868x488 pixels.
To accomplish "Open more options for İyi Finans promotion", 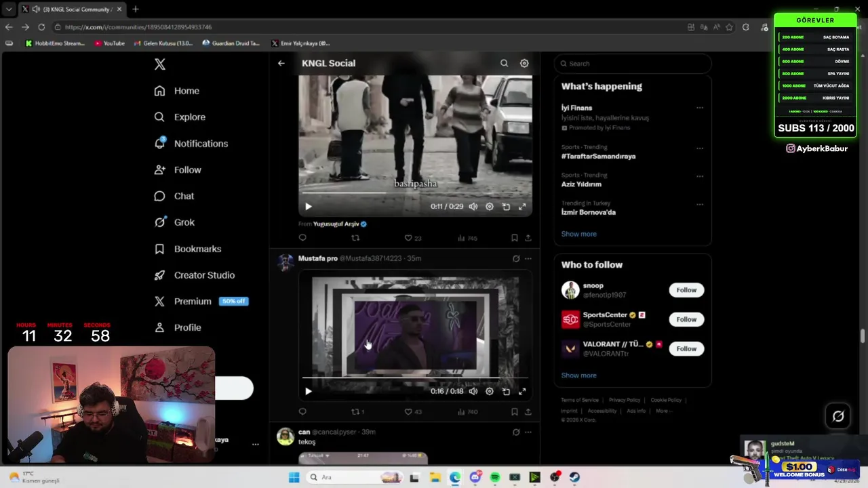I will click(700, 108).
